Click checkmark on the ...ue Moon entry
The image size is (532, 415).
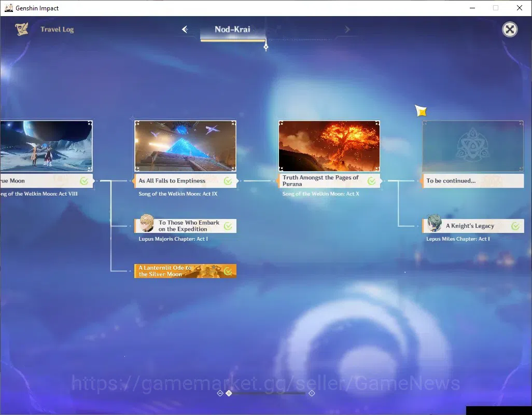tap(84, 181)
